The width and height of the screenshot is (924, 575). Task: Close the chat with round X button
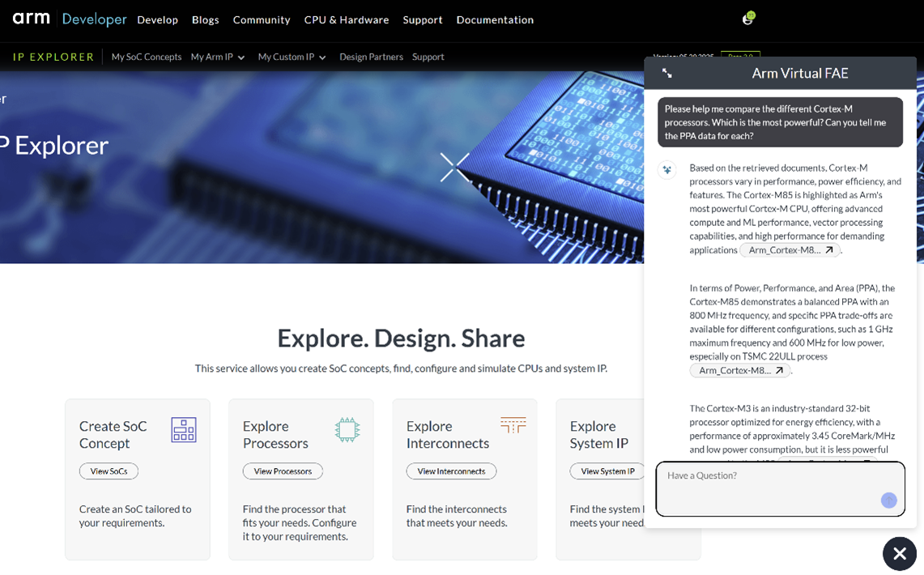point(899,554)
